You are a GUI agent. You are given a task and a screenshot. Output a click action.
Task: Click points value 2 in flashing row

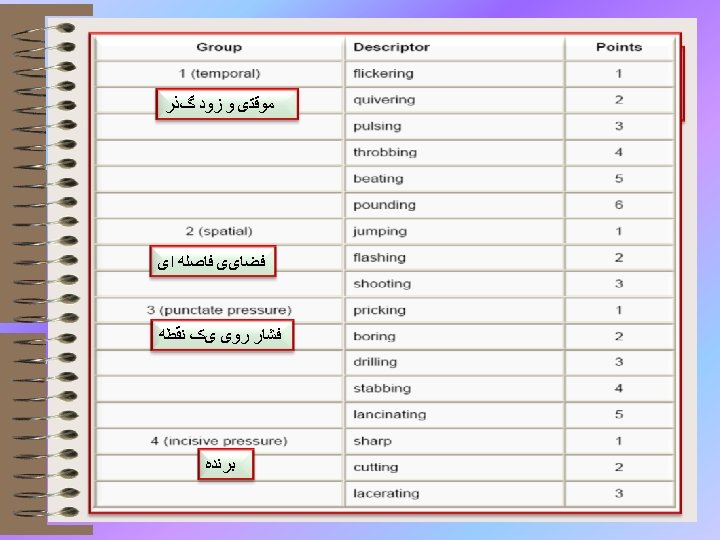click(x=619, y=257)
